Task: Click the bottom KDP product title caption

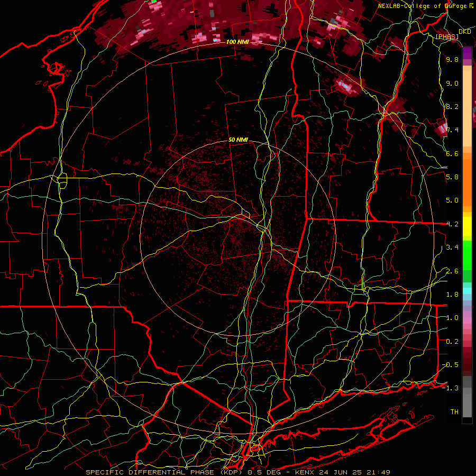Action: (238, 472)
